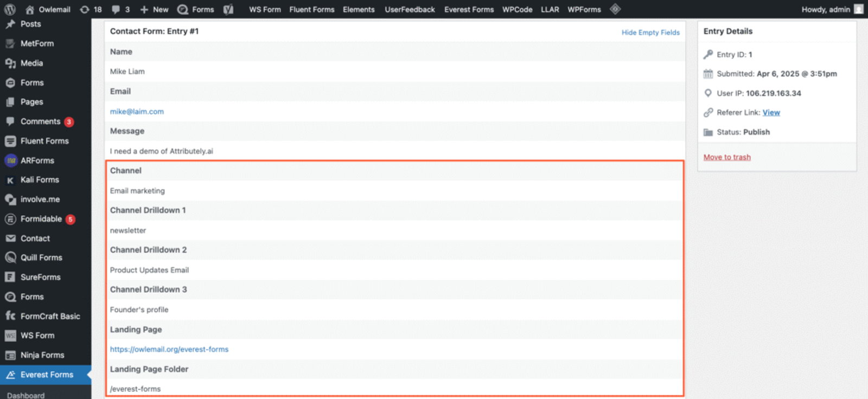868x399 pixels.
Task: Open Forms menu in the admin bar
Action: (x=196, y=10)
